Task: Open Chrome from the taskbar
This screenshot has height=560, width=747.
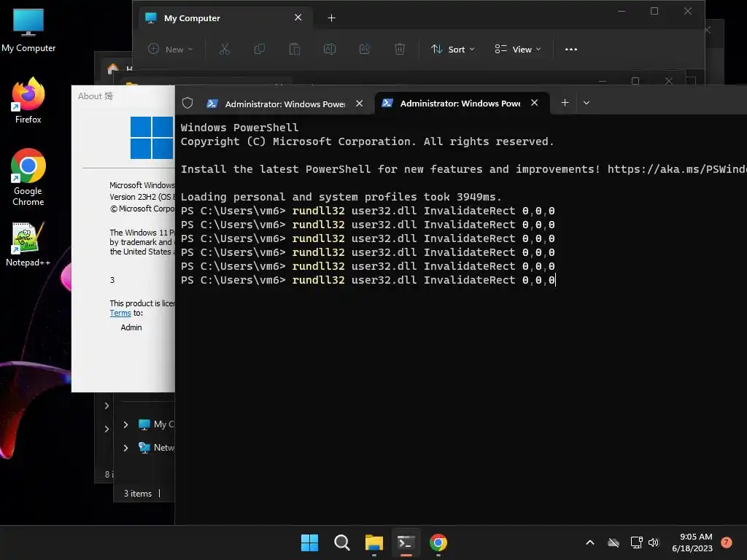Action: [438, 542]
